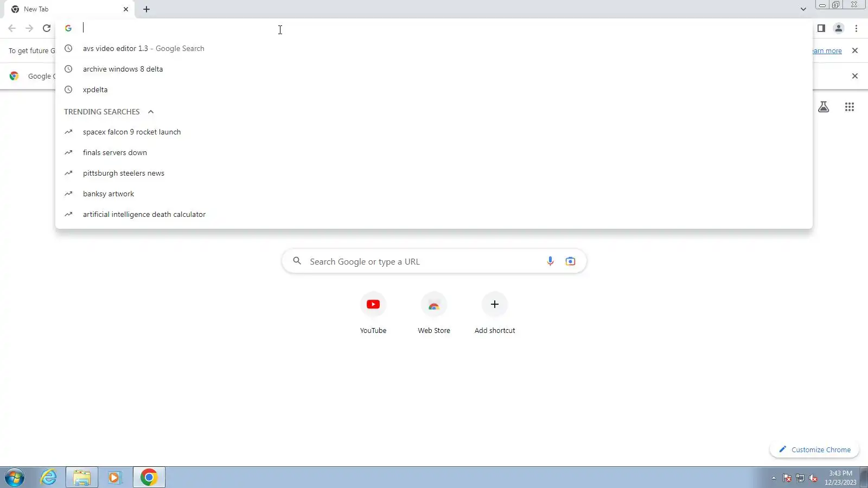Click the Chrome logo in the infobar
The height and width of the screenshot is (488, 868).
[14, 76]
